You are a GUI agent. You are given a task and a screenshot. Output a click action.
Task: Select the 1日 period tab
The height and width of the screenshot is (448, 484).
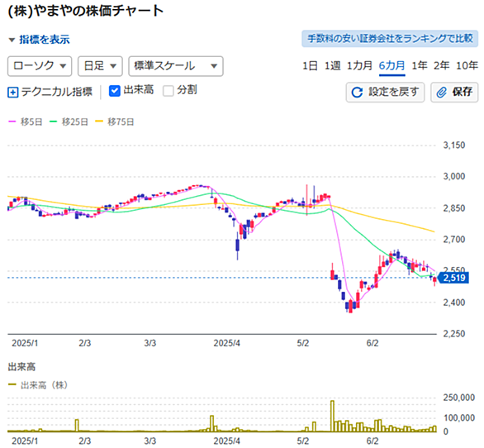point(310,65)
